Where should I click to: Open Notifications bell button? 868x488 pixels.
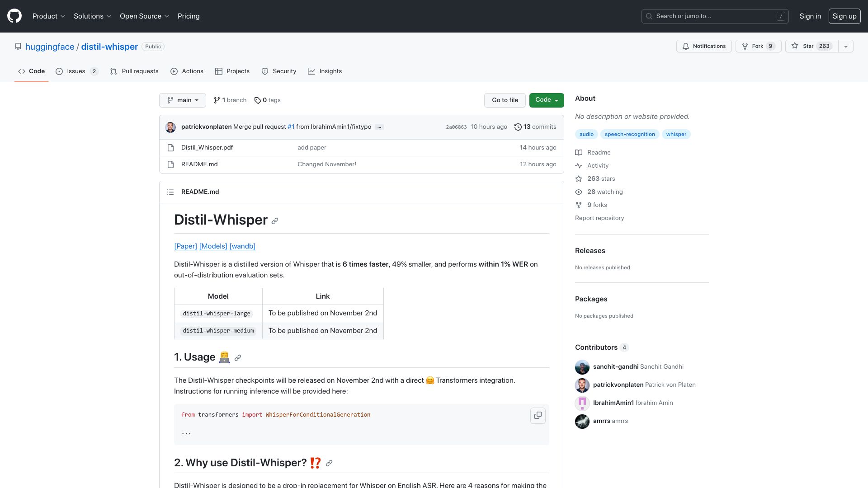click(x=704, y=46)
